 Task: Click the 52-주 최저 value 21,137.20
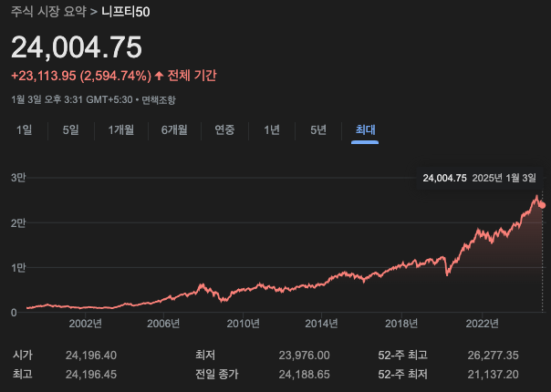tap(493, 374)
